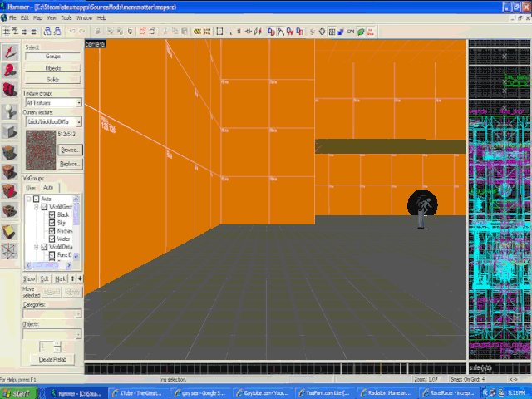Viewport: 532px width, 399px height.
Task: Click the Windows Start button
Action: point(17,392)
